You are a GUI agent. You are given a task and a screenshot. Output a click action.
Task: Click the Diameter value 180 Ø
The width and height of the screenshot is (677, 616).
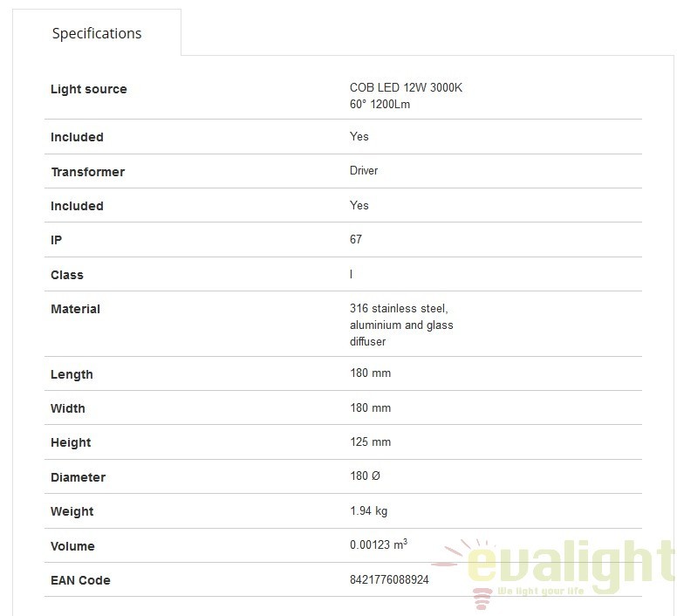(365, 476)
